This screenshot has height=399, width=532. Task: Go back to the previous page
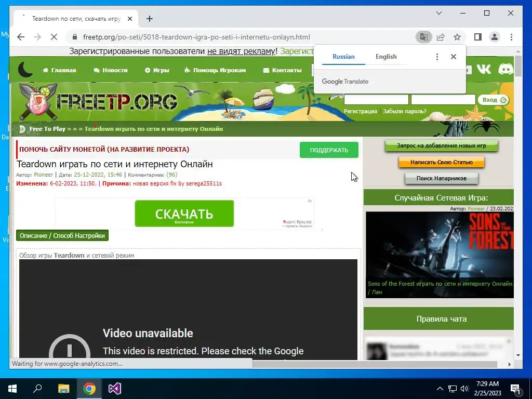(21, 37)
